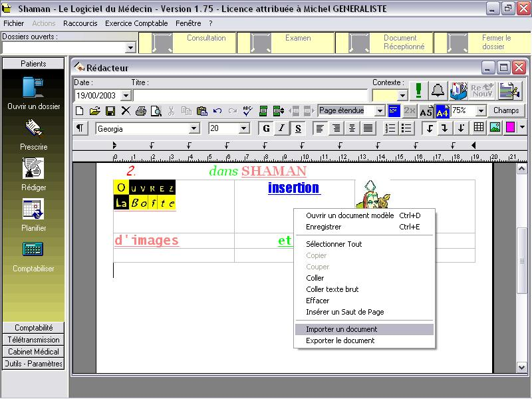The height and width of the screenshot is (399, 532).
Task: Click the Champs button
Action: (x=506, y=110)
